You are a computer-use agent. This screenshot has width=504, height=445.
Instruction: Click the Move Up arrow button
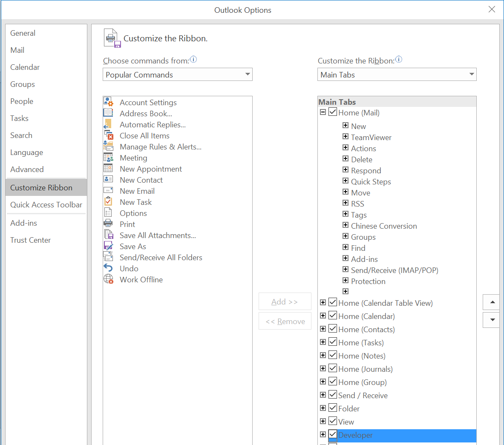pos(492,302)
